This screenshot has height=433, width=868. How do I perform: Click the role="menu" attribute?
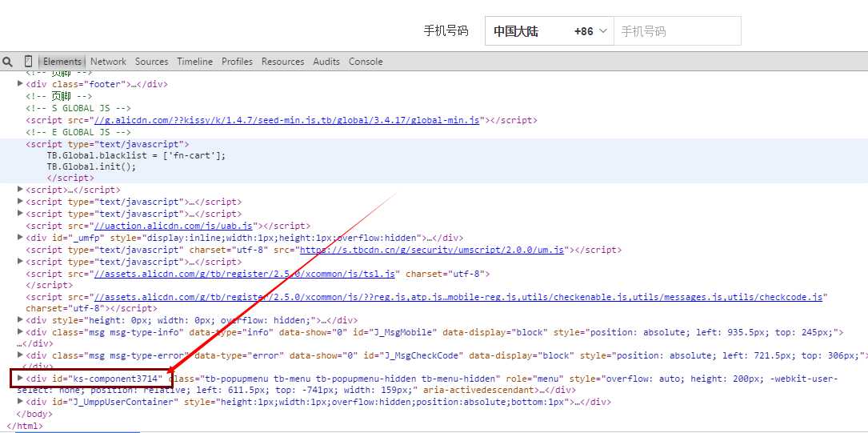tap(534, 379)
